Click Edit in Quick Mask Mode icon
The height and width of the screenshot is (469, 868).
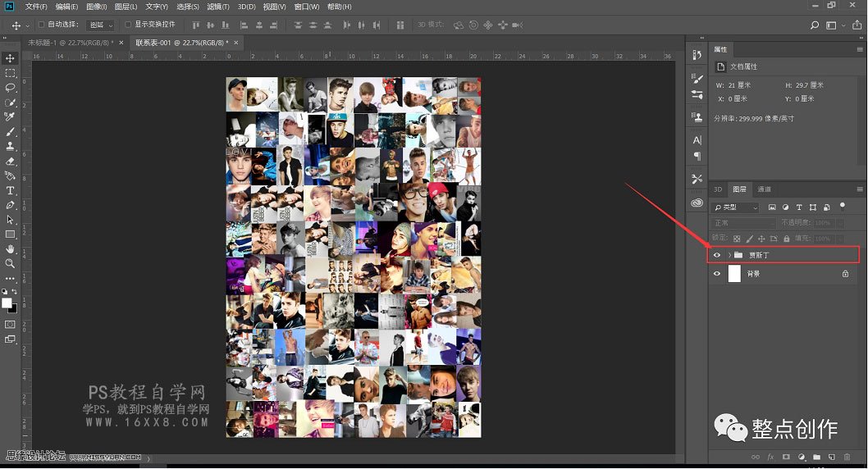pyautogui.click(x=10, y=325)
